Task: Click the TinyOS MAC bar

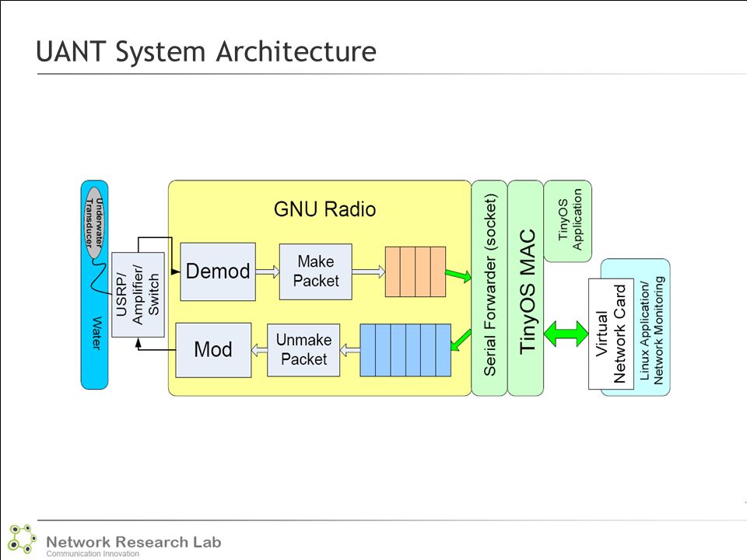Action: click(x=525, y=288)
